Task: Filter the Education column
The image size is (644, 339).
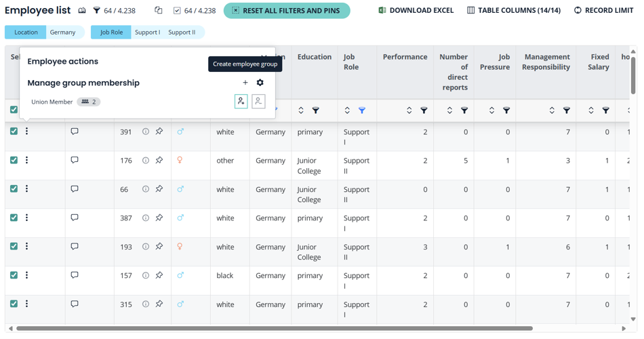Action: click(316, 111)
